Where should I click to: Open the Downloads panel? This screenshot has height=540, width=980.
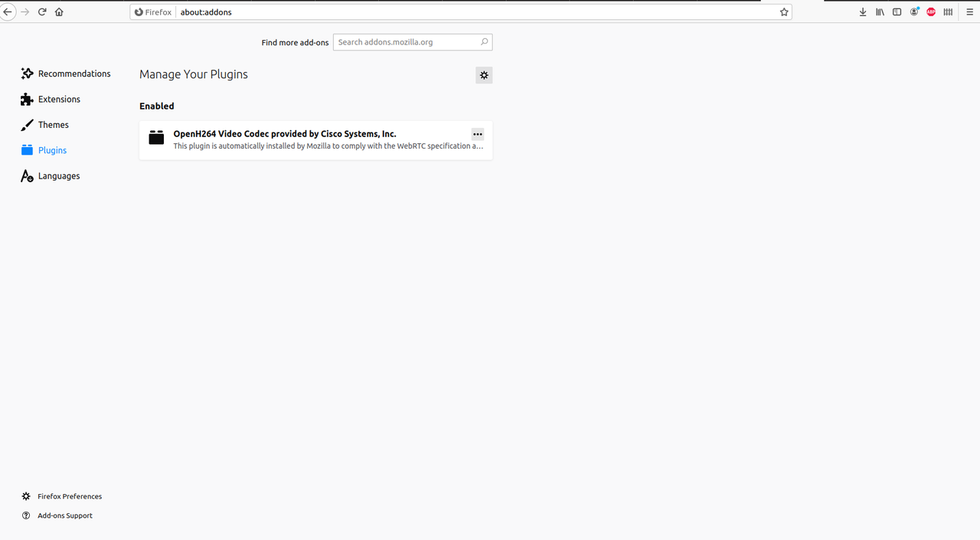coord(863,12)
